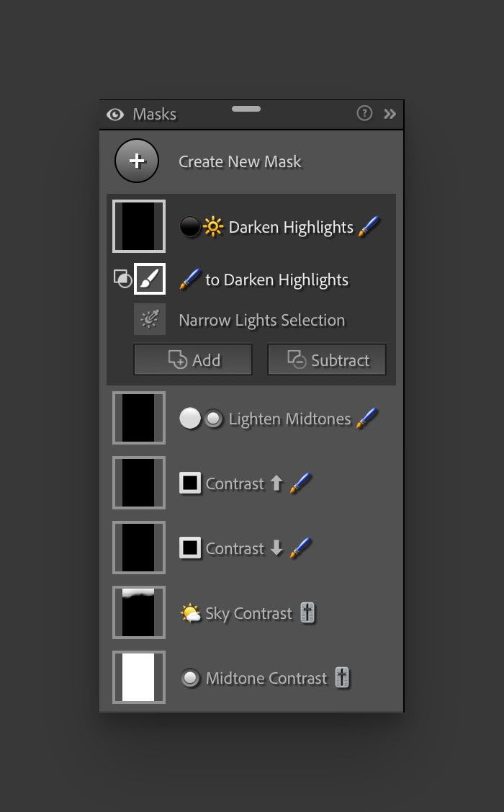504x812 pixels.
Task: Click the Create New Mask plus button
Action: coord(137,161)
